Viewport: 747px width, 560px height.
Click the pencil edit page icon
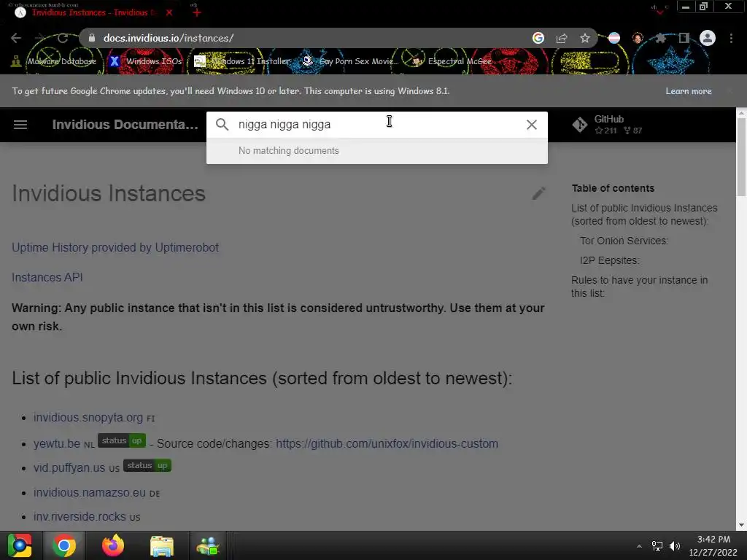[539, 193]
